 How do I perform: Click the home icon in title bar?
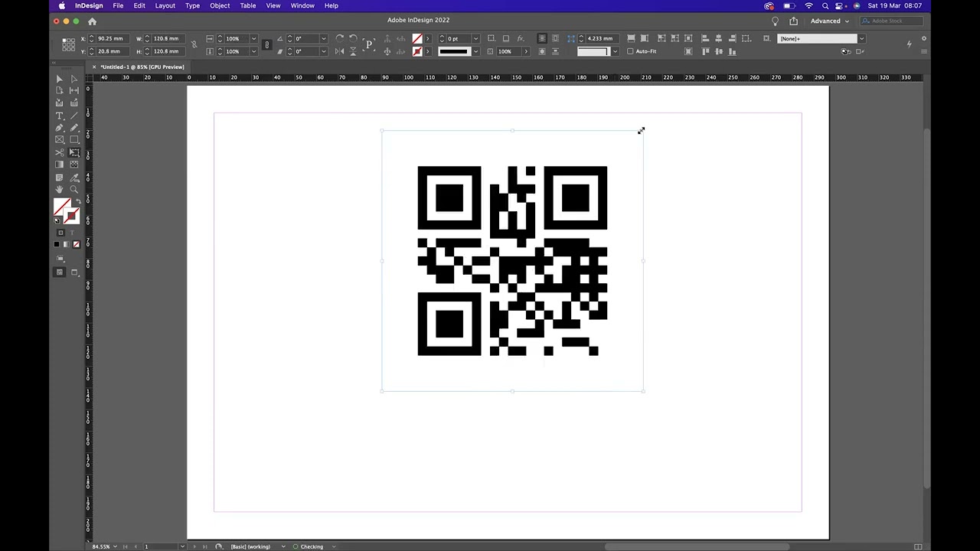click(92, 21)
